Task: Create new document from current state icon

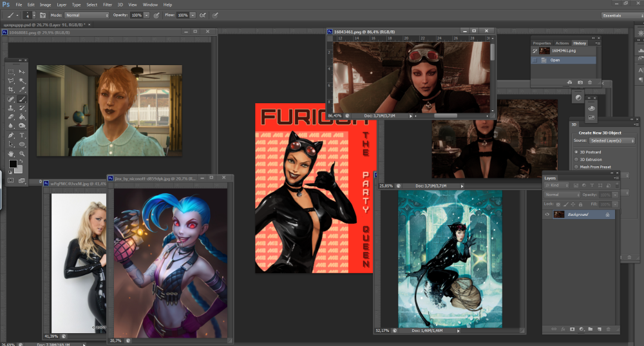Action: pyautogui.click(x=570, y=82)
